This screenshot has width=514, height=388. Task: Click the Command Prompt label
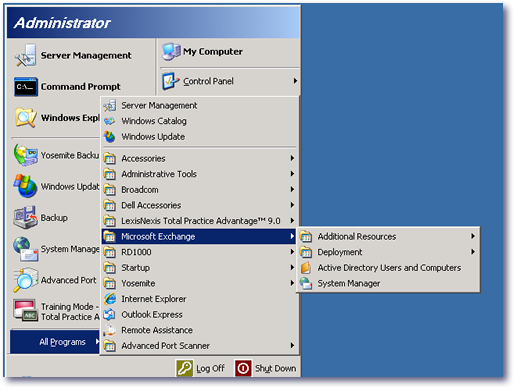pyautogui.click(x=81, y=87)
